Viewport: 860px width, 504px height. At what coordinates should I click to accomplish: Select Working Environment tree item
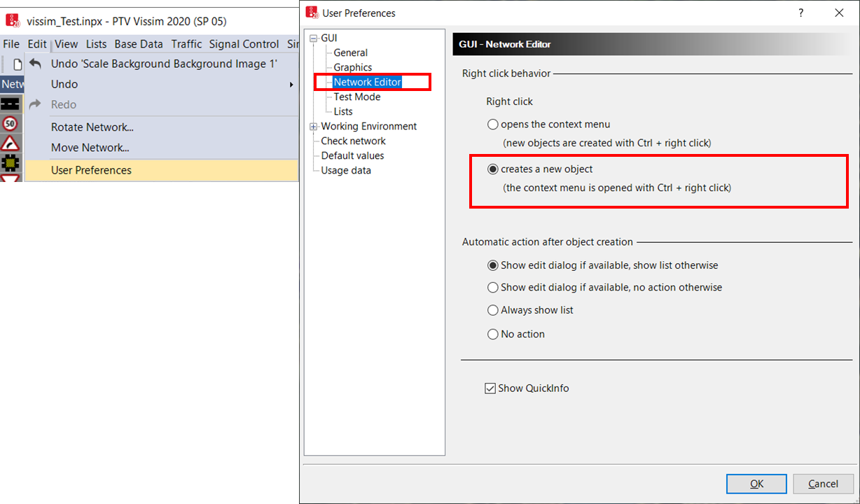tap(369, 126)
